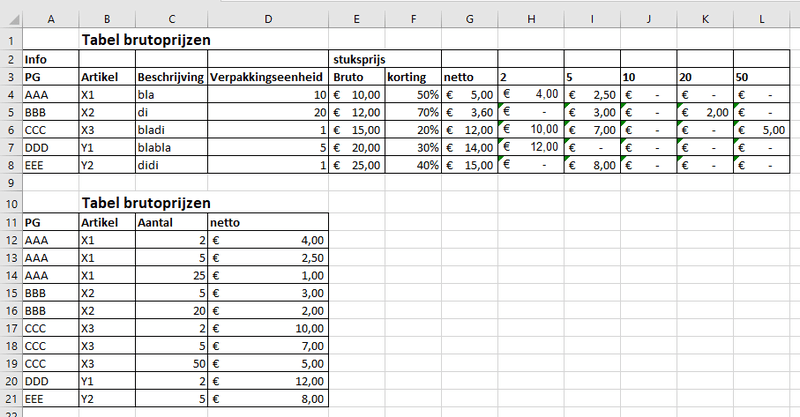The width and height of the screenshot is (800, 417).
Task: Select the 70% korting cell
Action: 411,113
